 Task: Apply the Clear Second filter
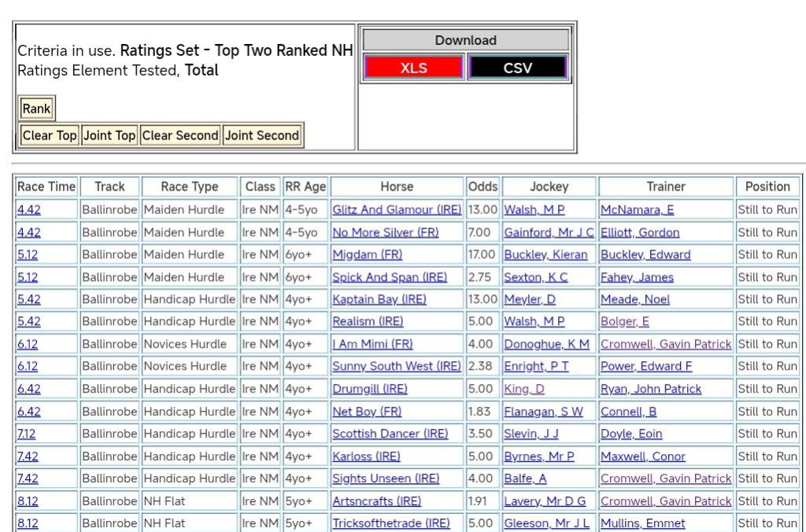180,135
